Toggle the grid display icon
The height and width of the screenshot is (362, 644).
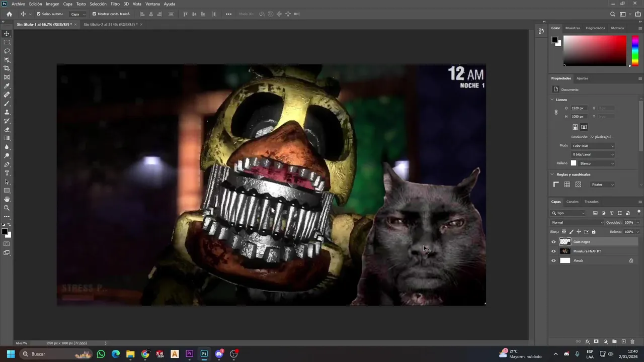(567, 185)
